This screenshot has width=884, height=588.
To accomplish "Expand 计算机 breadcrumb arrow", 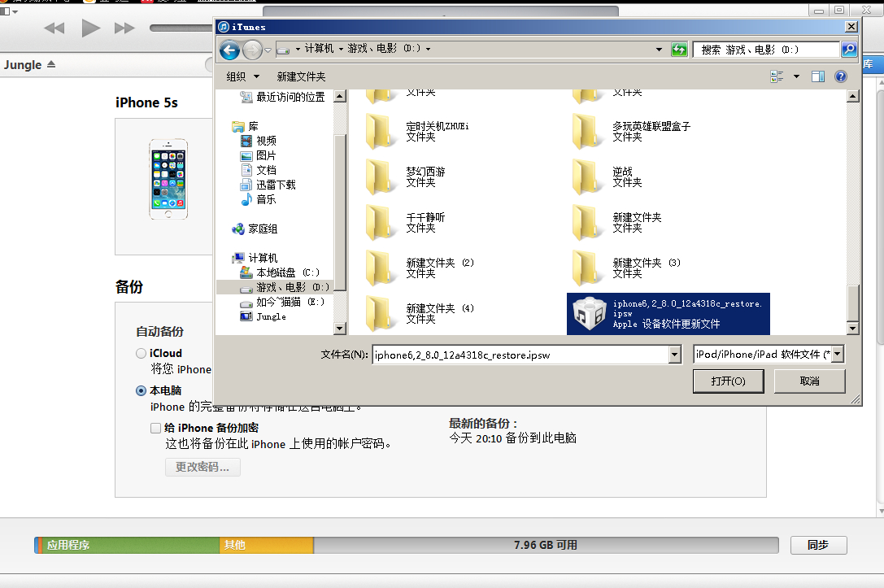I will point(341,49).
